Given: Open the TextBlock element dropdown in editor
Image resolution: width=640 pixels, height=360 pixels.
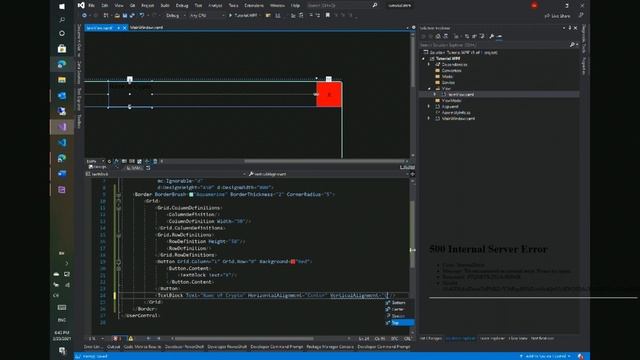Looking at the screenshot, I should click(165, 174).
